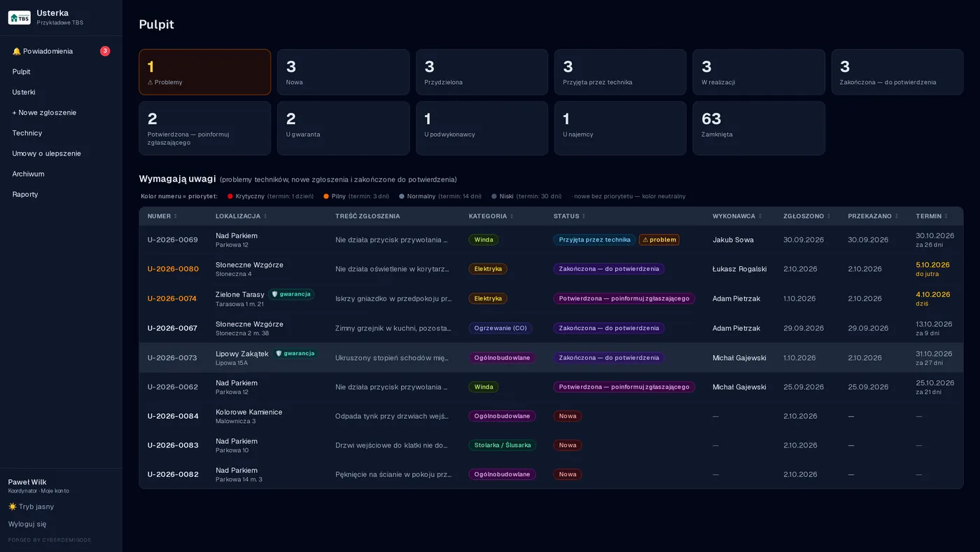Image resolution: width=980 pixels, height=552 pixels.
Task: Open the Moje konto link
Action: 55,491
